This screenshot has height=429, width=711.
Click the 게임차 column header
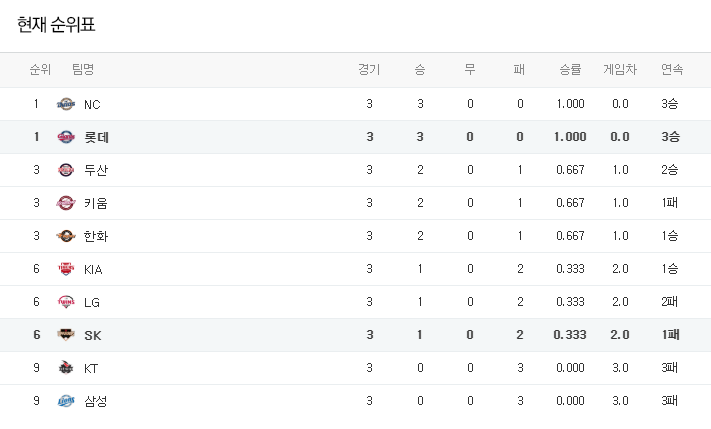pos(619,70)
